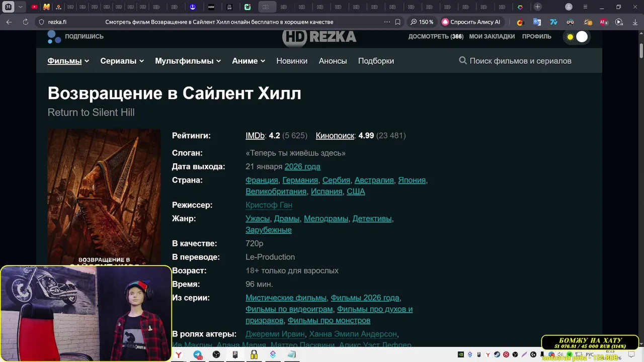Viewport: 644px width, 362px height.
Task: Open the Фильмы про монстров collection
Action: pyautogui.click(x=329, y=320)
